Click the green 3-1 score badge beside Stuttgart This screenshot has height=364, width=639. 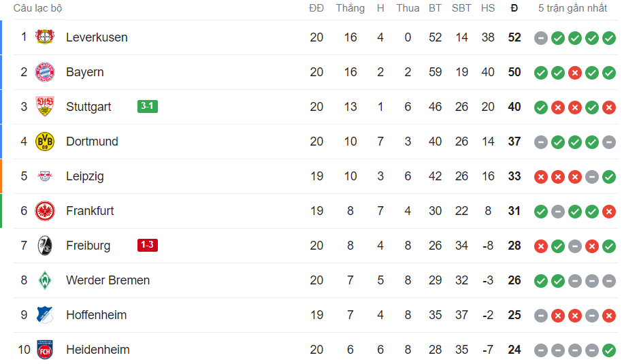tap(147, 106)
